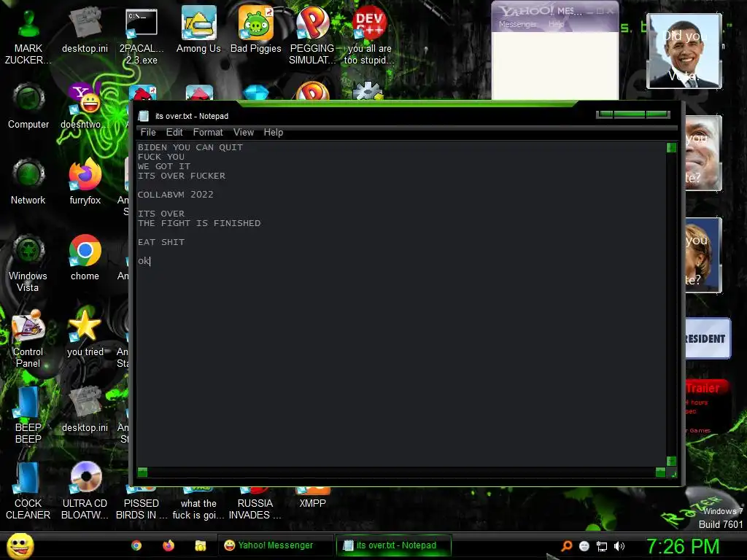Image resolution: width=747 pixels, height=560 pixels.
Task: Open the Messenger menu in Yahoo! Messenger window
Action: pyautogui.click(x=517, y=24)
